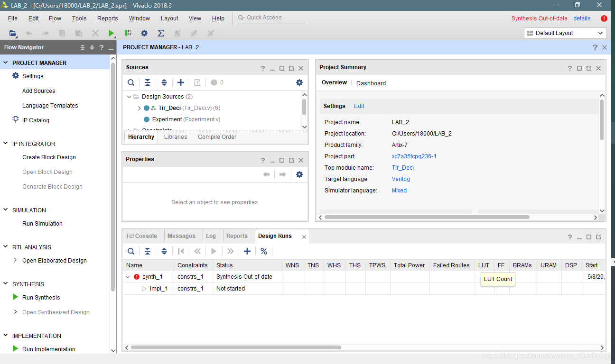This screenshot has width=615, height=364.
Task: Click the synthesis details link
Action: pyautogui.click(x=582, y=18)
